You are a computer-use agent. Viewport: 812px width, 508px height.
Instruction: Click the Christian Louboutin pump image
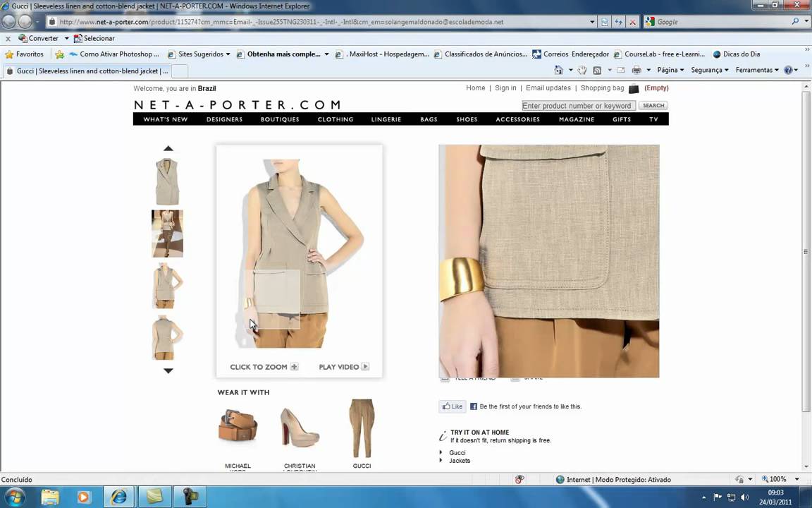(300, 428)
